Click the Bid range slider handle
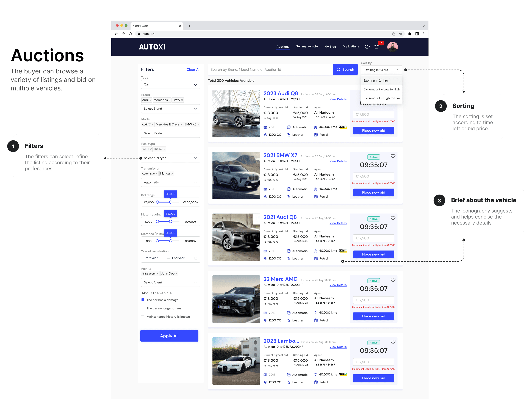The width and height of the screenshot is (532, 399). (171, 202)
